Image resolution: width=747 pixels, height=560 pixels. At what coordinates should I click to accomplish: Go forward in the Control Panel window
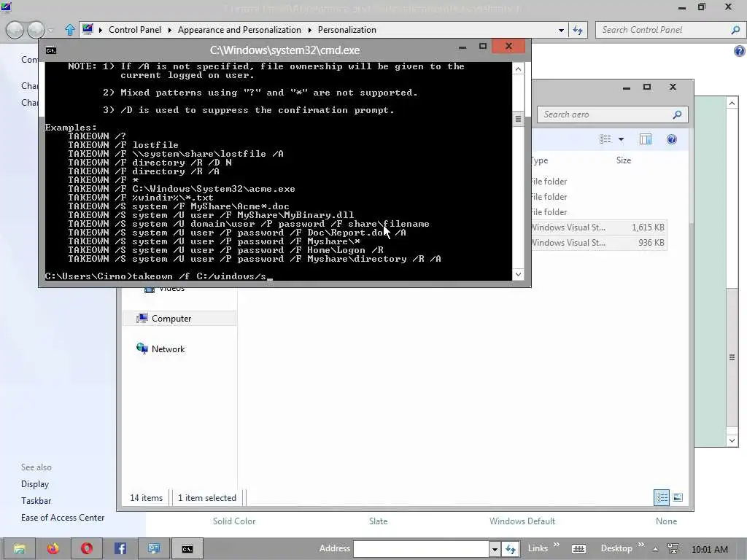[36, 30]
